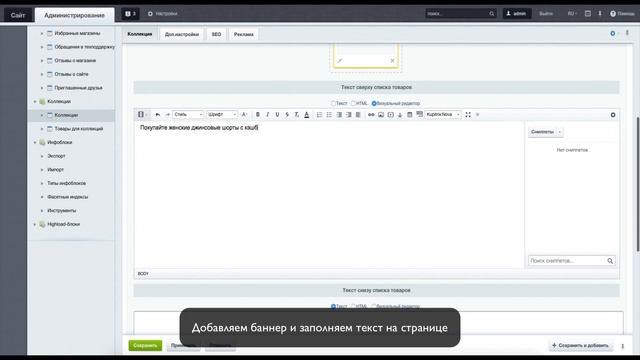Click the green Сохранить button
This screenshot has height=360, width=640.
click(145, 345)
